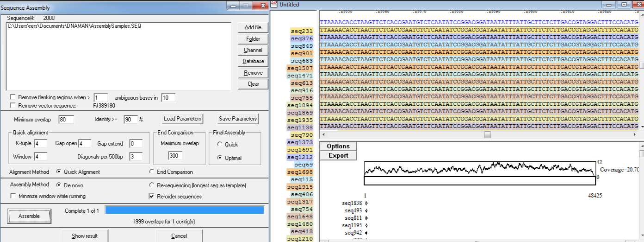644x242 pixels.
Task: Click the Channel button
Action: [253, 50]
